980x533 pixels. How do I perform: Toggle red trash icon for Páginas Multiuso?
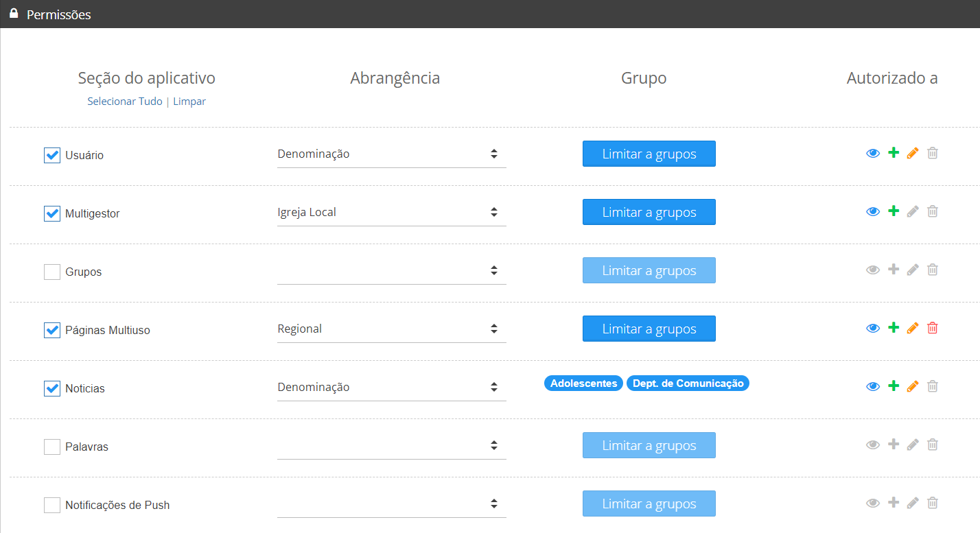coord(932,328)
